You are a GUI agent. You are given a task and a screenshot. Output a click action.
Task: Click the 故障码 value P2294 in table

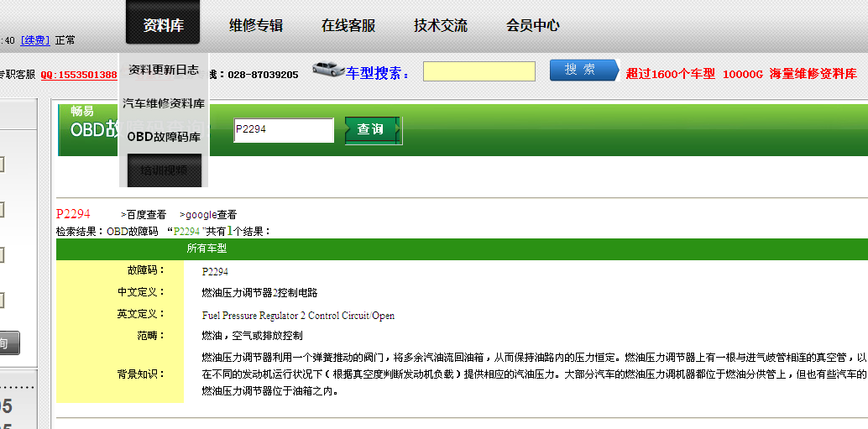215,272
